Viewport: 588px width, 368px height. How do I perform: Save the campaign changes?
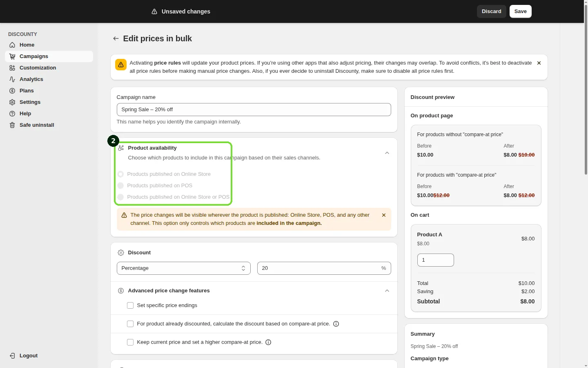521,11
